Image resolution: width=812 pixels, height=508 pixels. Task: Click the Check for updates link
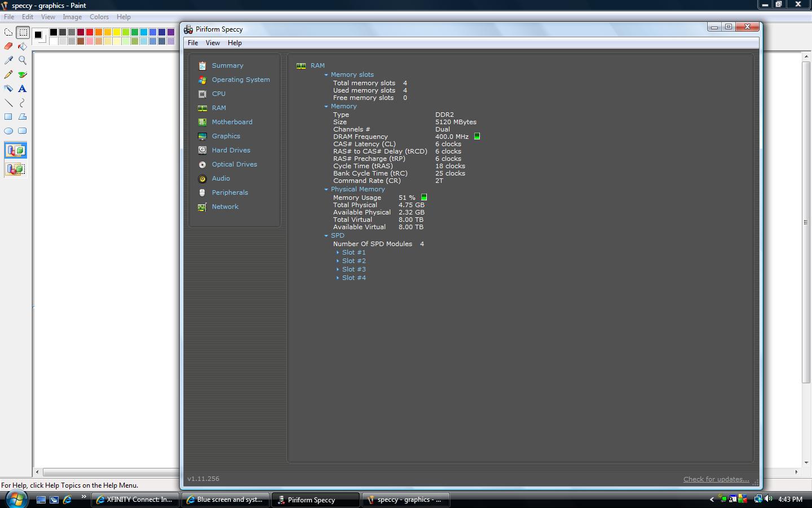tap(716, 479)
